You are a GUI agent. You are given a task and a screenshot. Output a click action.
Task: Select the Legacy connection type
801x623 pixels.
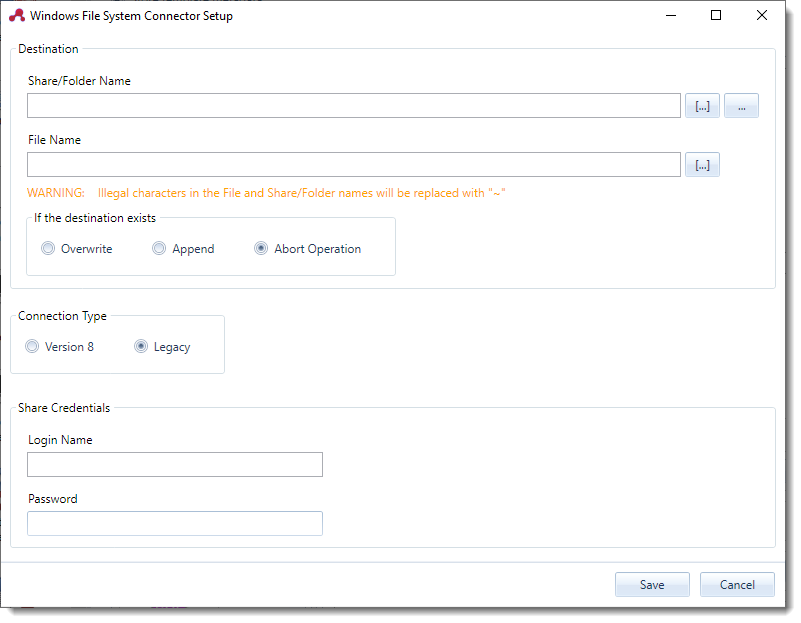141,347
